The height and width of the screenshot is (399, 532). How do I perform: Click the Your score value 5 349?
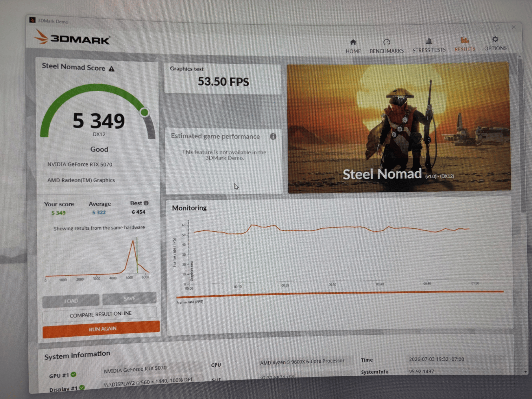pos(58,213)
